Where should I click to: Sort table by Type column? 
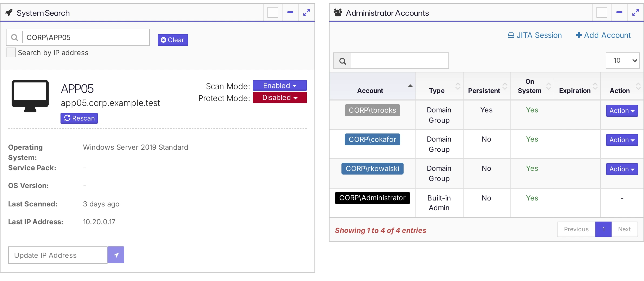pyautogui.click(x=458, y=86)
